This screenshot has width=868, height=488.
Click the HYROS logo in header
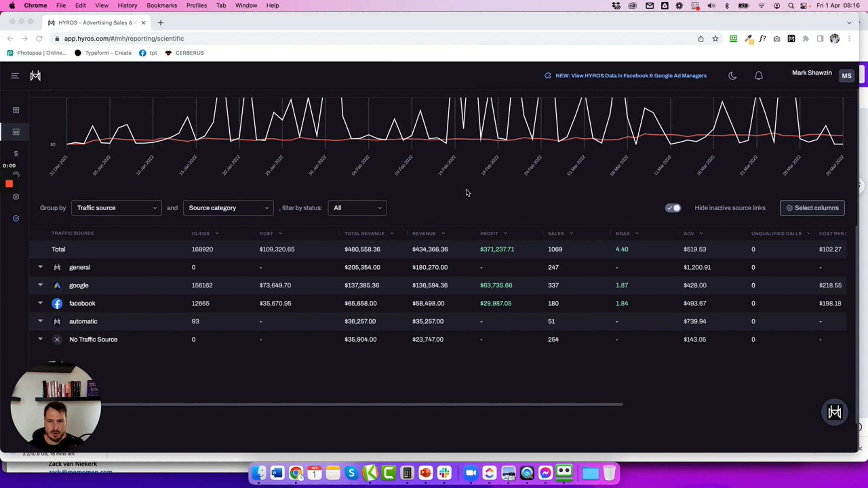pos(35,76)
